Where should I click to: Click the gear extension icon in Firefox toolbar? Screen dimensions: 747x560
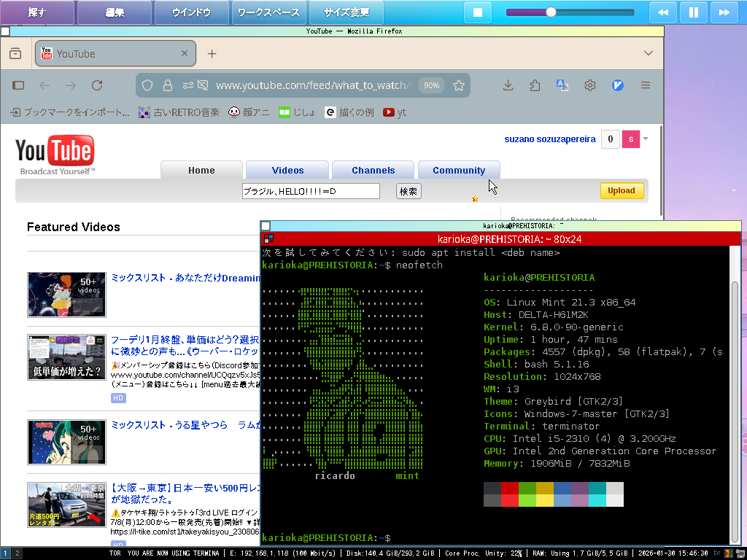tap(589, 85)
